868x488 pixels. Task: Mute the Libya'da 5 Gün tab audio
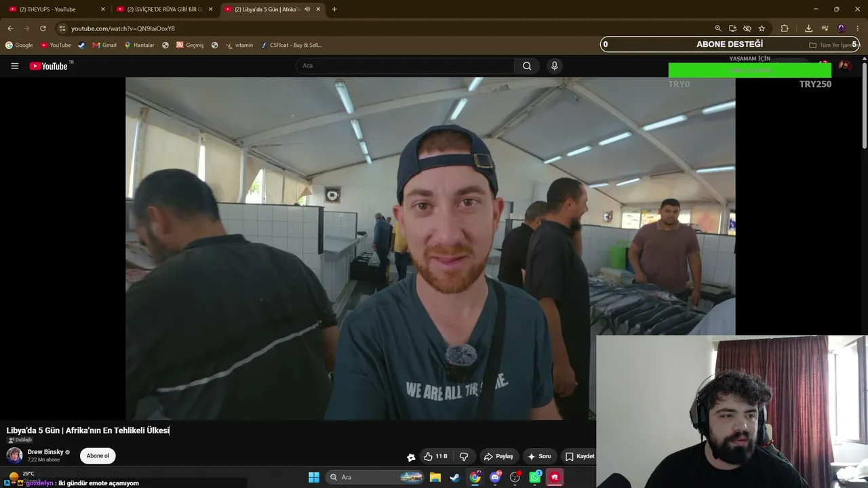(x=307, y=9)
